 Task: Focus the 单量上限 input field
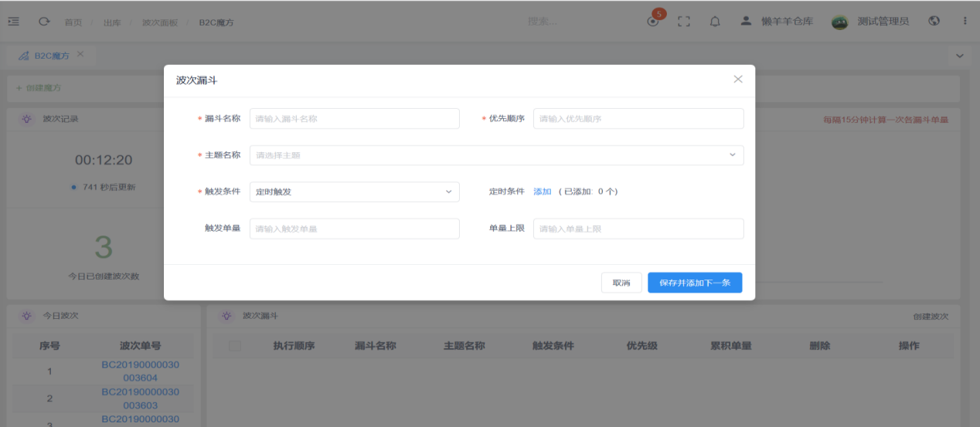(x=638, y=229)
